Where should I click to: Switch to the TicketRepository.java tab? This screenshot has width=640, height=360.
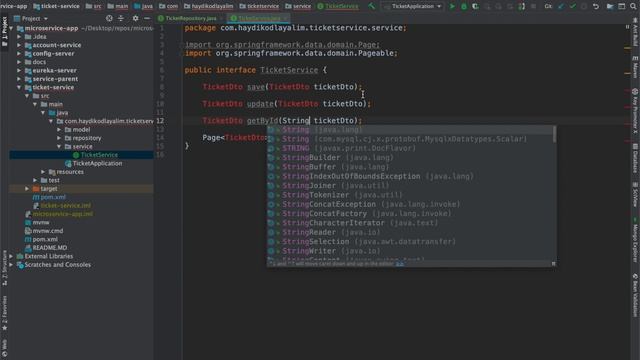[190, 18]
